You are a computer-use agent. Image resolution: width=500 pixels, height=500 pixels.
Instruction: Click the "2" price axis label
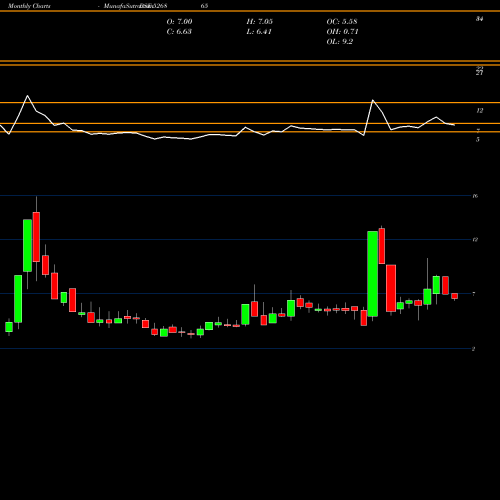point(473,349)
